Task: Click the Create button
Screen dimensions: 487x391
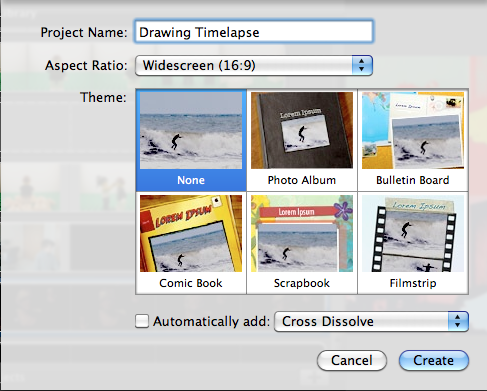Action: click(x=434, y=360)
